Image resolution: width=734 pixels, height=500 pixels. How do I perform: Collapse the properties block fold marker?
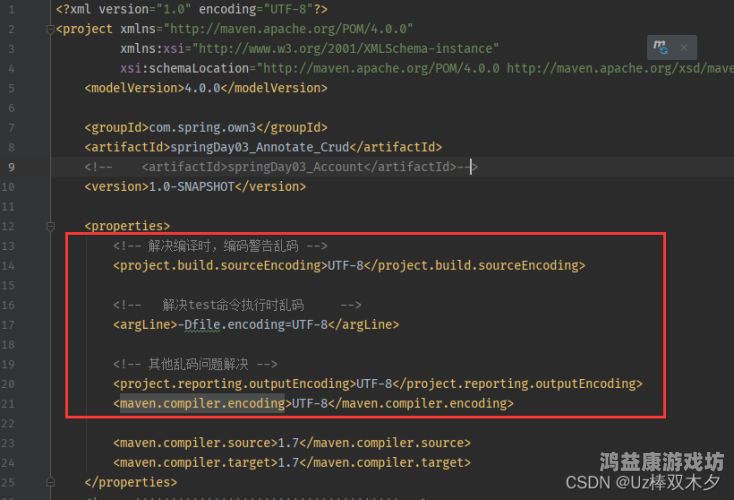click(x=51, y=227)
